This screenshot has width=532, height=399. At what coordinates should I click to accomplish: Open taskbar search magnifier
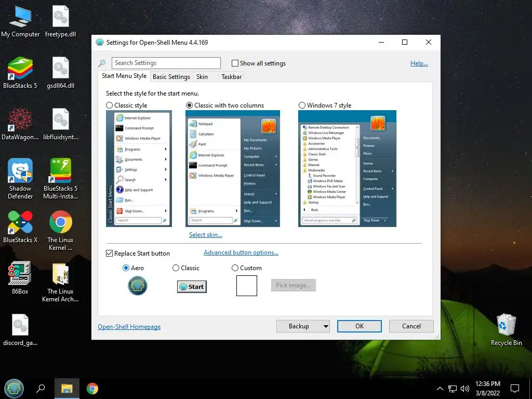[x=41, y=388]
